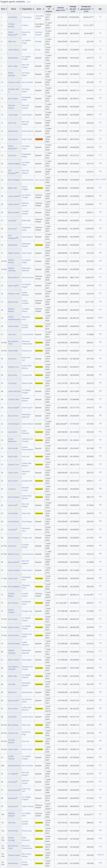Open DAZN organization link
The height and width of the screenshot is (868, 107).
[24, 50]
